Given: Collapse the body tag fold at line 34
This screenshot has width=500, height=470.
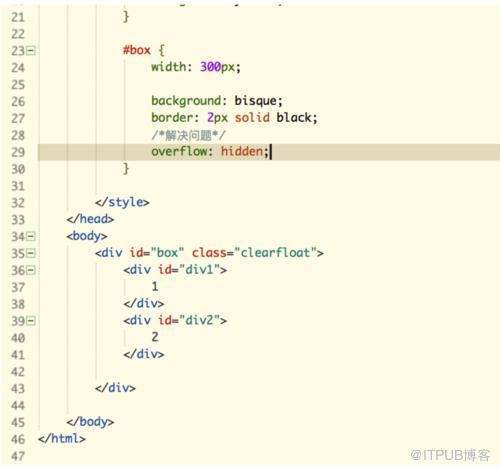Looking at the screenshot, I should [31, 236].
